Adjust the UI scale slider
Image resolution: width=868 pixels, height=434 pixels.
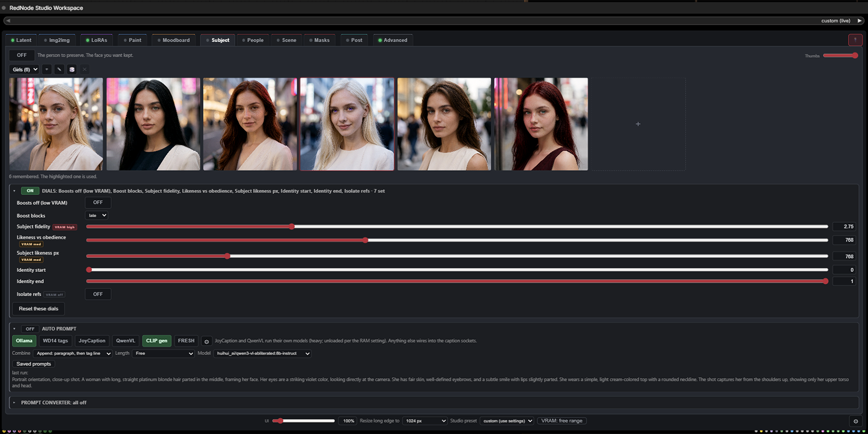(x=303, y=421)
